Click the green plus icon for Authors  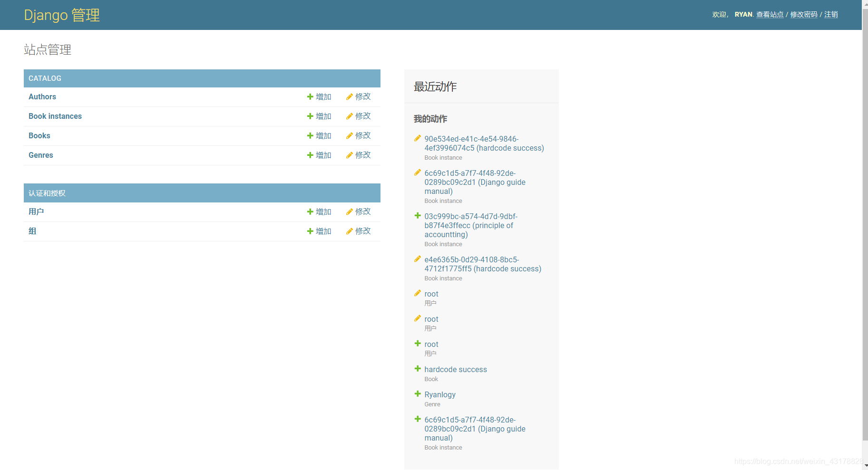310,96
